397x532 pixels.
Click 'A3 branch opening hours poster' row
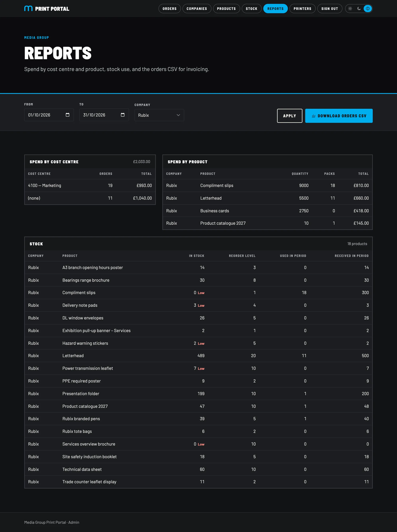pyautogui.click(x=198, y=268)
